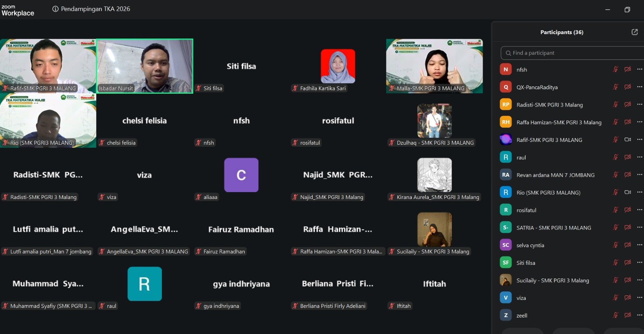Click the camera icon for Rafif-SMK PGRI 3 MALANG
This screenshot has height=334, width=644.
click(x=627, y=139)
